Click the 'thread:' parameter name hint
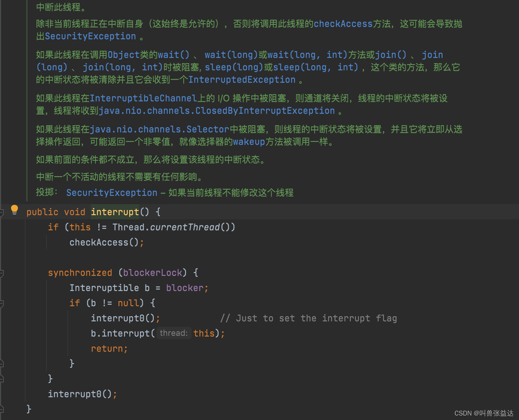The height and width of the screenshot is (420, 519). pyautogui.click(x=174, y=333)
